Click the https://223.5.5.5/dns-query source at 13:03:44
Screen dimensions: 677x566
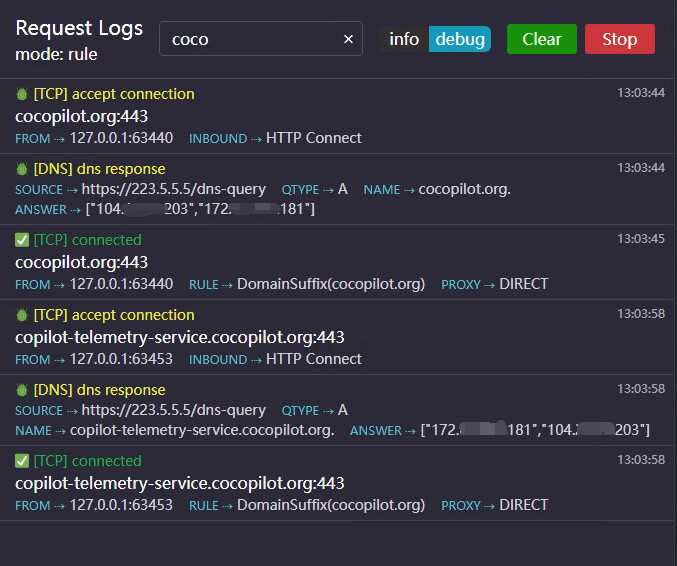(x=174, y=189)
